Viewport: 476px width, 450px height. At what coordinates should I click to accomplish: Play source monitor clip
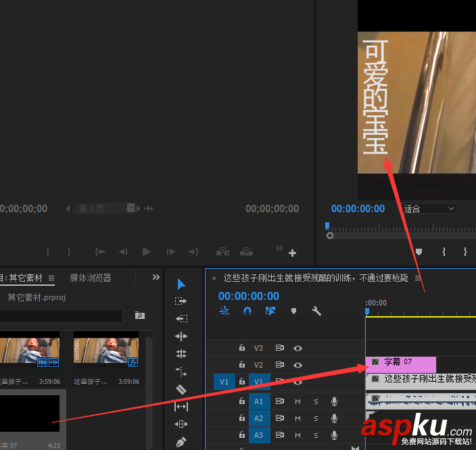[147, 252]
